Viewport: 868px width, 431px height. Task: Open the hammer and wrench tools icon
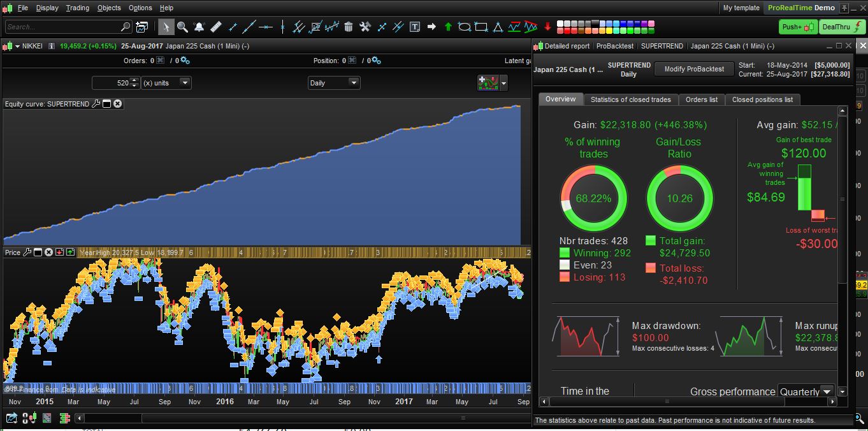365,27
